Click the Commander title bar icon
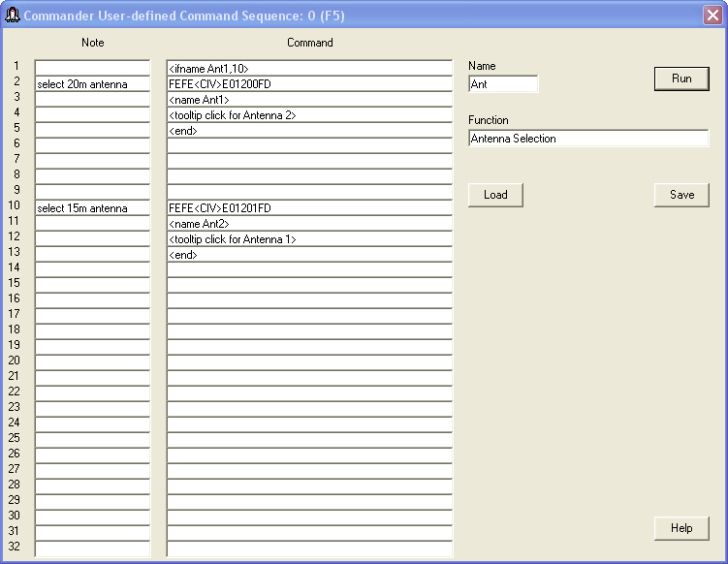The height and width of the screenshot is (564, 728). (x=12, y=16)
